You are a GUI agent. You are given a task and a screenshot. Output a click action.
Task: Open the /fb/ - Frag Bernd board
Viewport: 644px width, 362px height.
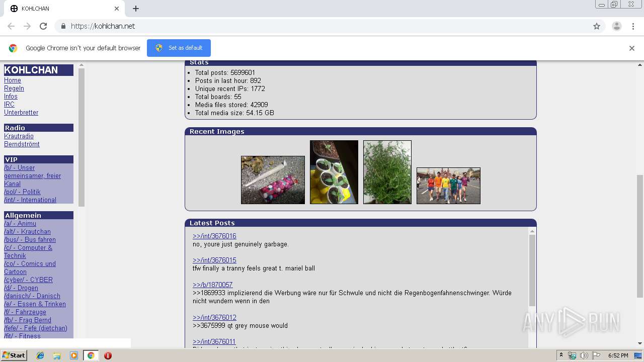tap(28, 320)
